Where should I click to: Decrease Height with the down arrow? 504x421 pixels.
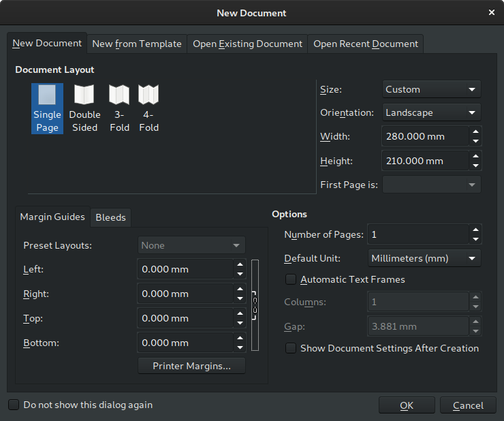click(475, 166)
